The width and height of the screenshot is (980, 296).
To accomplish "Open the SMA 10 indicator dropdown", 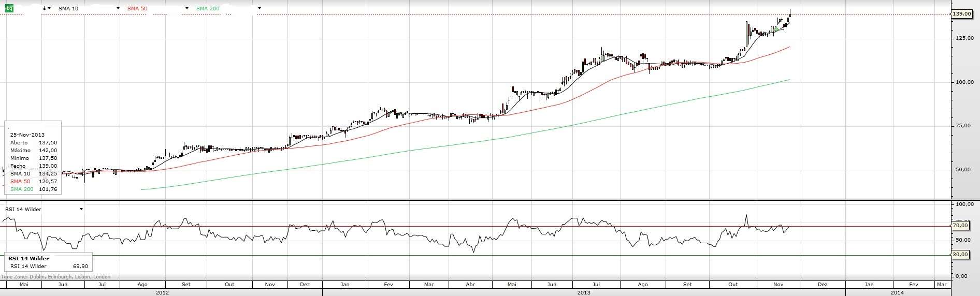I will [x=118, y=8].
